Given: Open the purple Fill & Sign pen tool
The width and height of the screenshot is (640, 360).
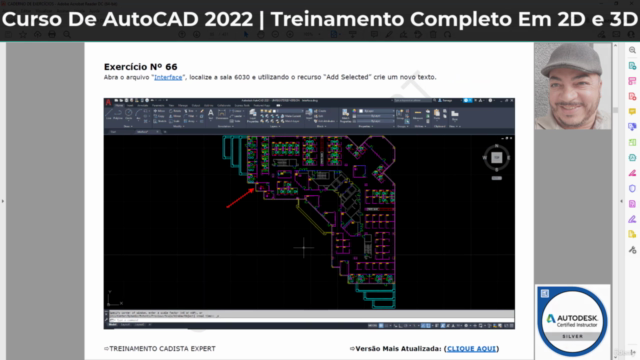Looking at the screenshot, I should pos(632,219).
